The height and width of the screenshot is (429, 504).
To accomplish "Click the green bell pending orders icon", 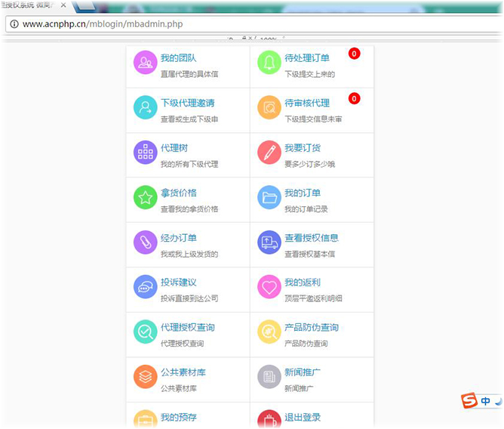I will 269,63.
